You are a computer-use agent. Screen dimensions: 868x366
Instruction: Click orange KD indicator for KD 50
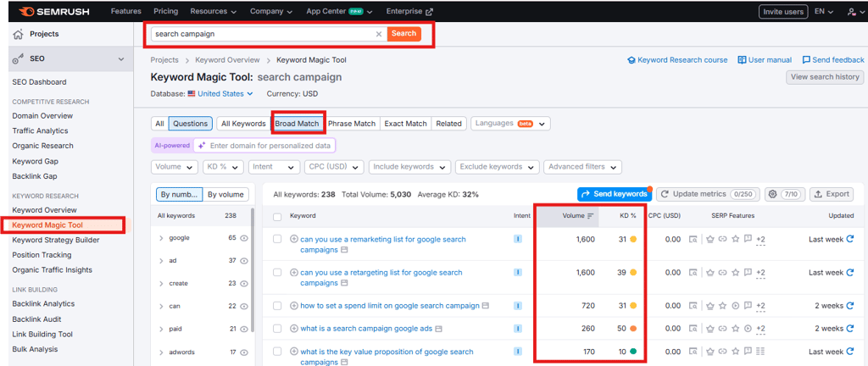633,329
